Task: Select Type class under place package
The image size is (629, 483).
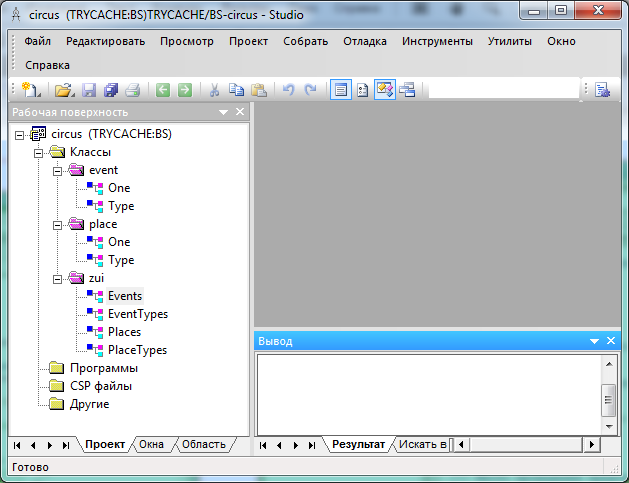Action: 121,260
